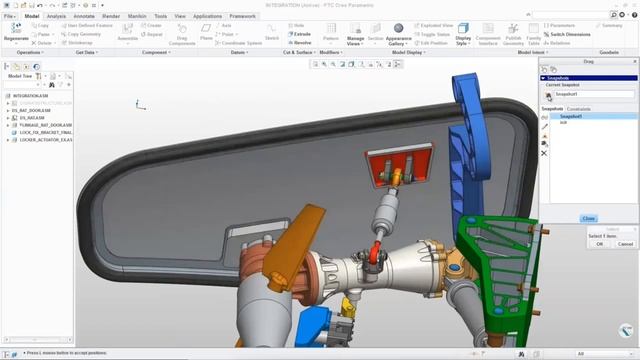Click Toggle Status in Model Display

point(431,34)
